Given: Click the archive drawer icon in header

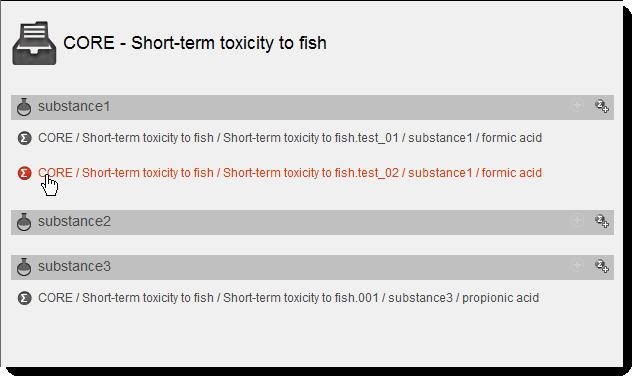Looking at the screenshot, I should pos(34,43).
